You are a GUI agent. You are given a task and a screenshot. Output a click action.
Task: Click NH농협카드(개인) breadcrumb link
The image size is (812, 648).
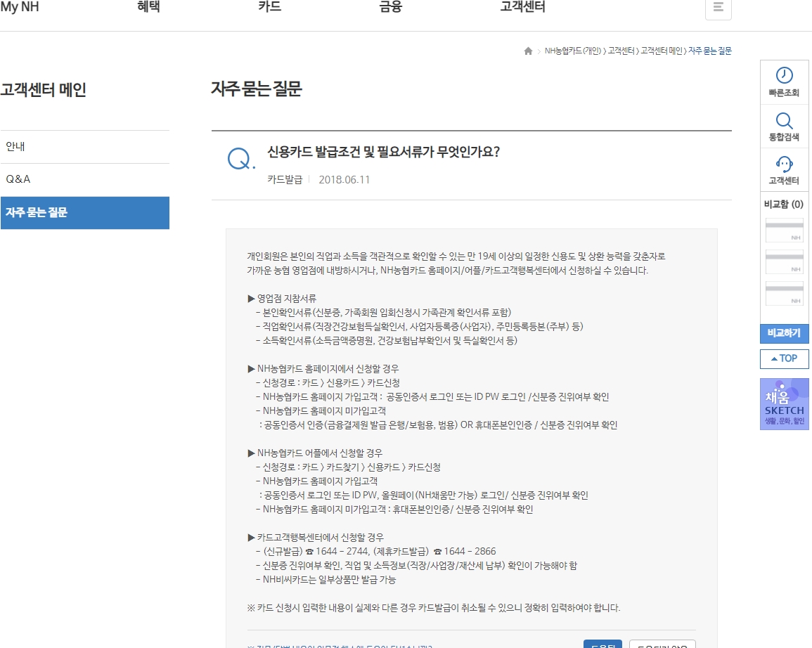click(x=573, y=51)
